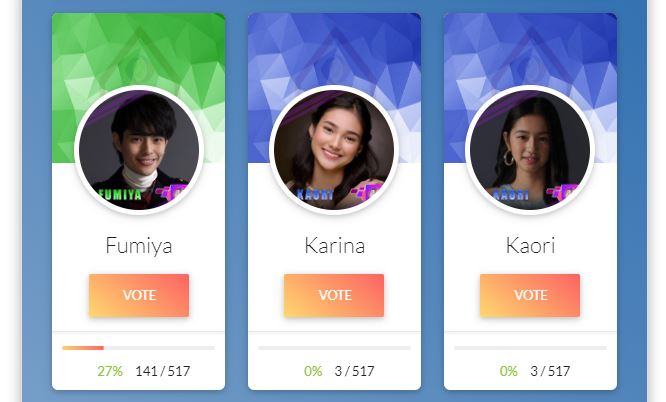
Task: Click Karina's empty vote progress bar
Action: point(334,348)
